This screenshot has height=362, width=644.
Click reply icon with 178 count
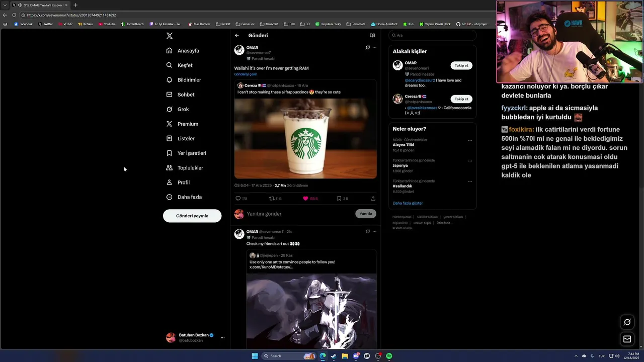[242, 199]
